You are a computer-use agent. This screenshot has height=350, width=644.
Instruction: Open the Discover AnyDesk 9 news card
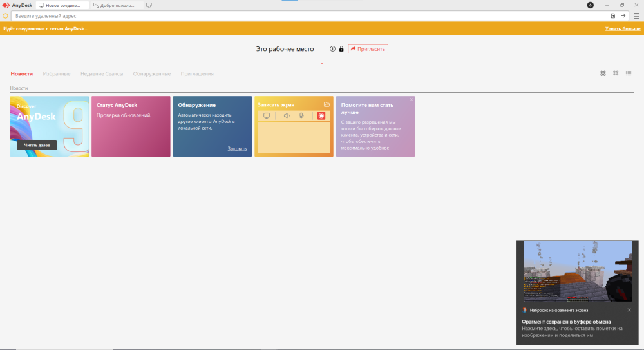pos(50,126)
